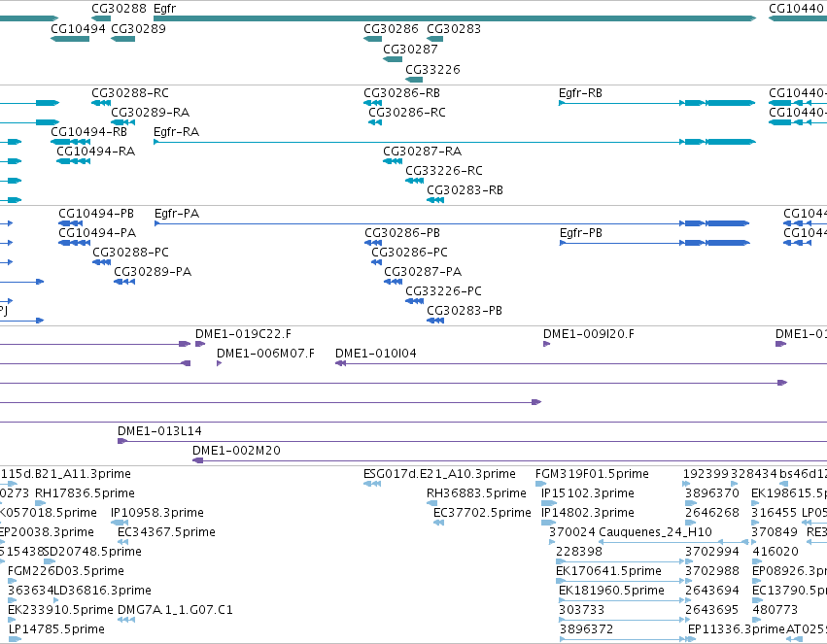Click the DME1-010I04 clone label
This screenshot has height=644, width=827.
pyautogui.click(x=375, y=354)
